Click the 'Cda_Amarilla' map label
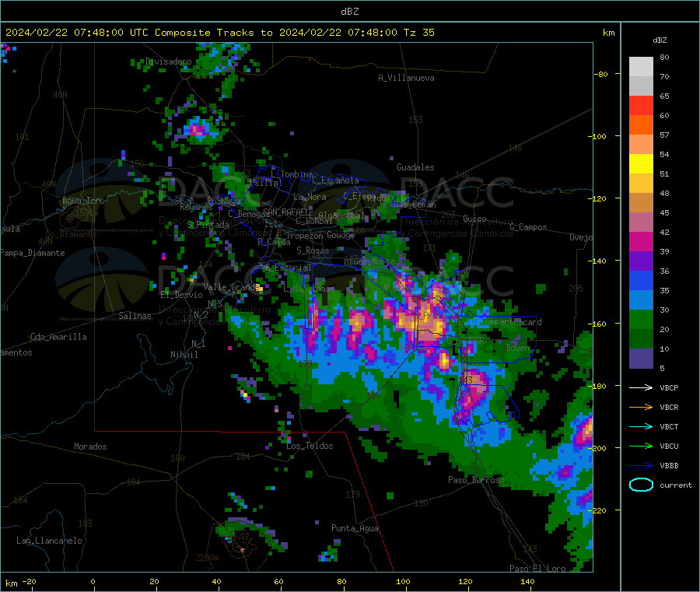The image size is (700, 592). 58,337
